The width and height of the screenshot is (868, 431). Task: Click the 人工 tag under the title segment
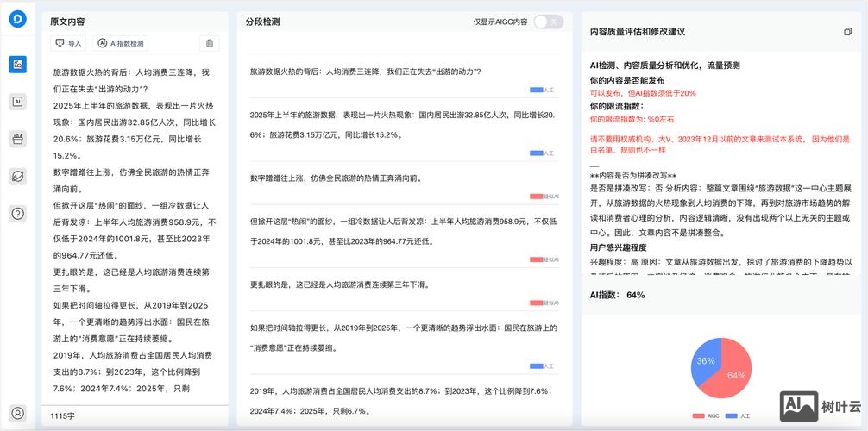tap(542, 90)
